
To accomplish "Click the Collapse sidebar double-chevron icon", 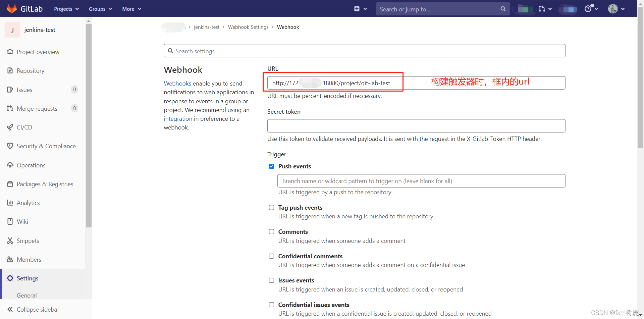I will click(10, 309).
